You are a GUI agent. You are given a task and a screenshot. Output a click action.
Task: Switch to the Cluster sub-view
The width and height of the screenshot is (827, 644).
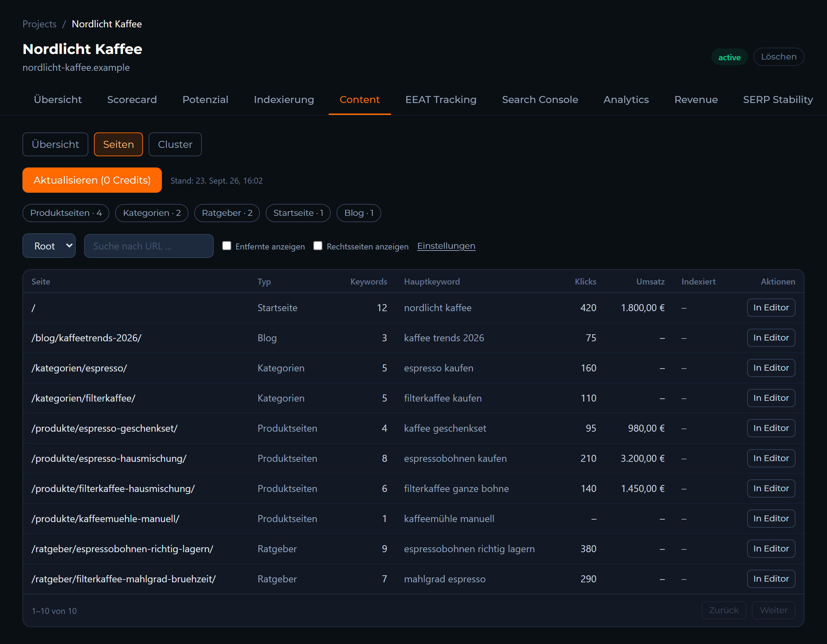coord(175,144)
